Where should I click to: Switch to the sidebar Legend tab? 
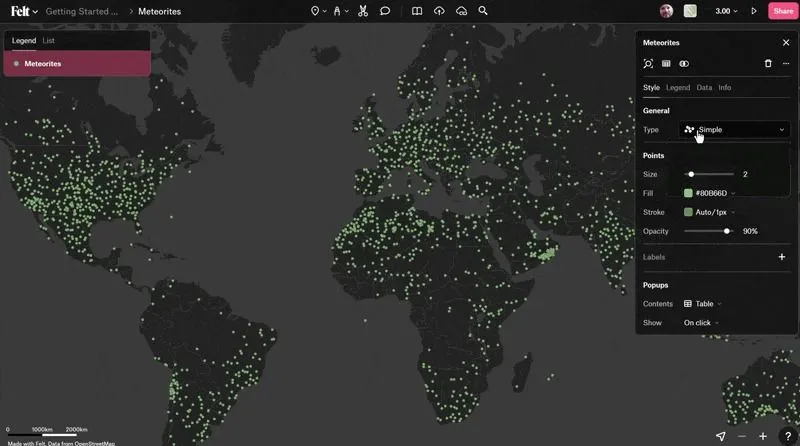(x=24, y=40)
